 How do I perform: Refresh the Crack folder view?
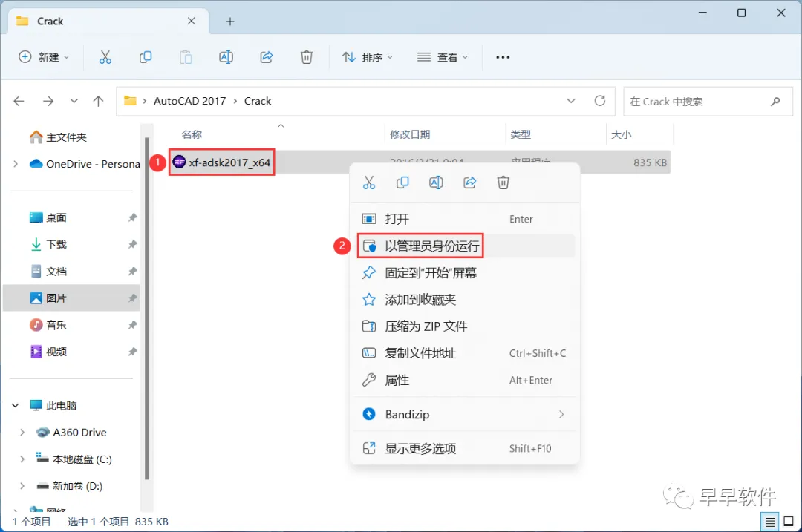point(600,101)
